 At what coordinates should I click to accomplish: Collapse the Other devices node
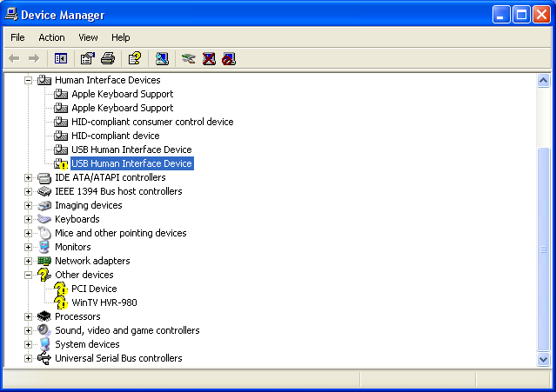tap(28, 275)
